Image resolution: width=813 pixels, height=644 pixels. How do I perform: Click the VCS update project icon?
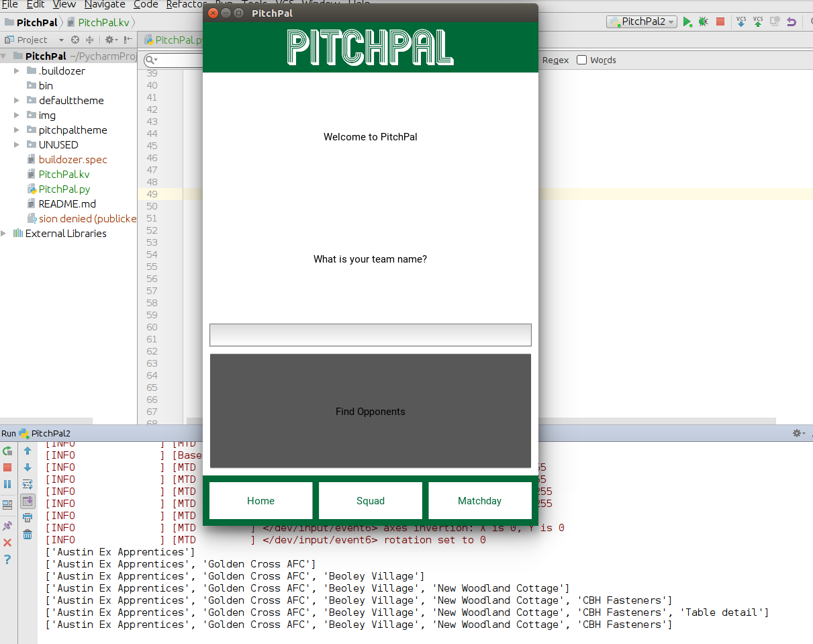(741, 21)
